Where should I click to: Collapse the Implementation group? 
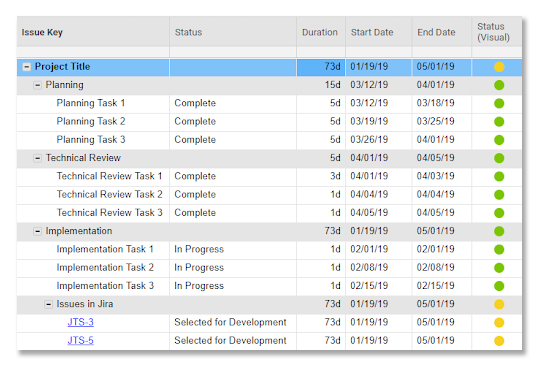[37, 231]
